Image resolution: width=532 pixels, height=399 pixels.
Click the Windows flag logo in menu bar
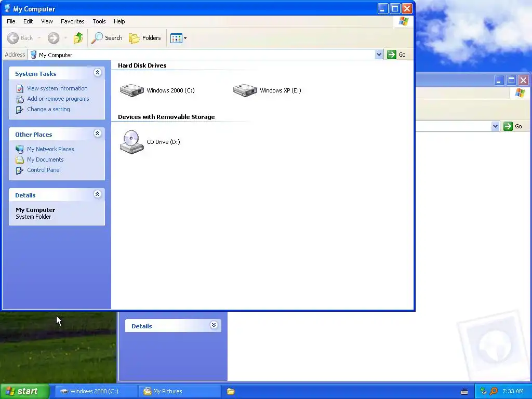click(403, 21)
